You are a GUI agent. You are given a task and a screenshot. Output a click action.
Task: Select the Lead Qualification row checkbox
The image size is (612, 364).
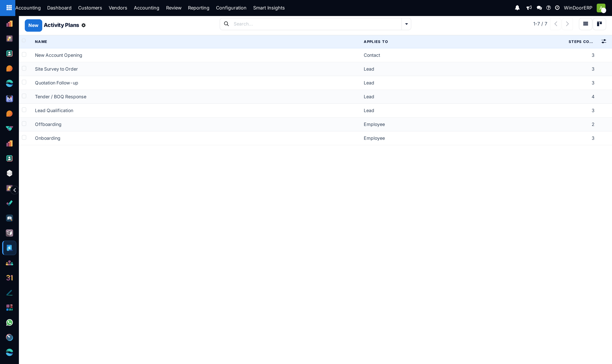coord(24,110)
